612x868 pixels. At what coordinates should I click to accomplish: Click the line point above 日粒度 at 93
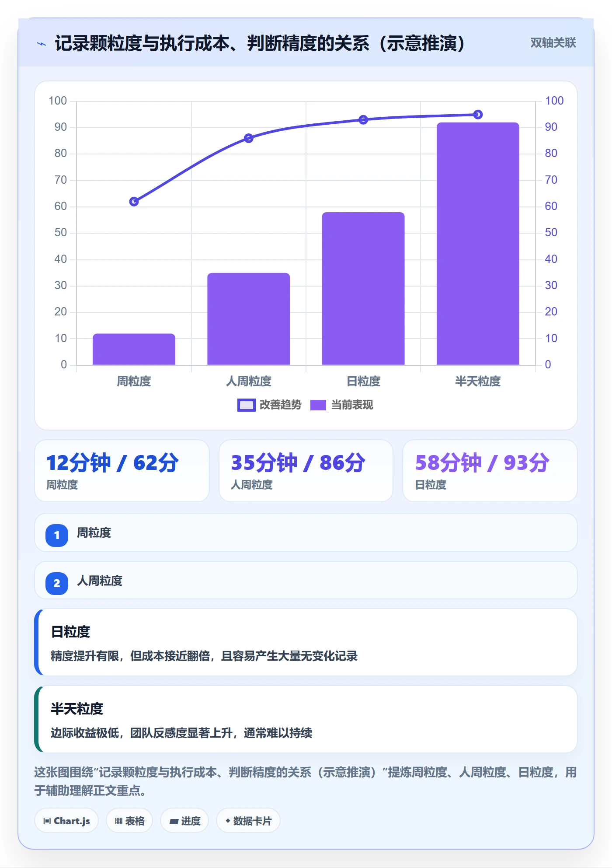pos(363,120)
